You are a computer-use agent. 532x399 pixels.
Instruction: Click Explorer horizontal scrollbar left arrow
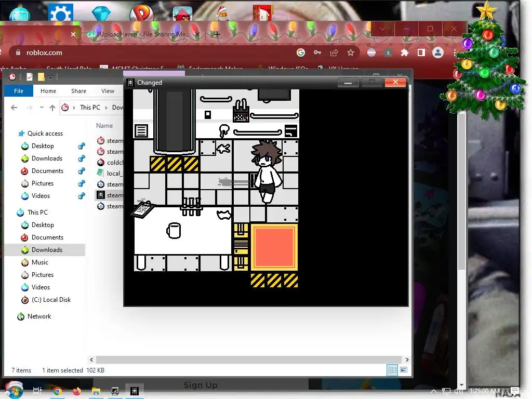pyautogui.click(x=91, y=360)
